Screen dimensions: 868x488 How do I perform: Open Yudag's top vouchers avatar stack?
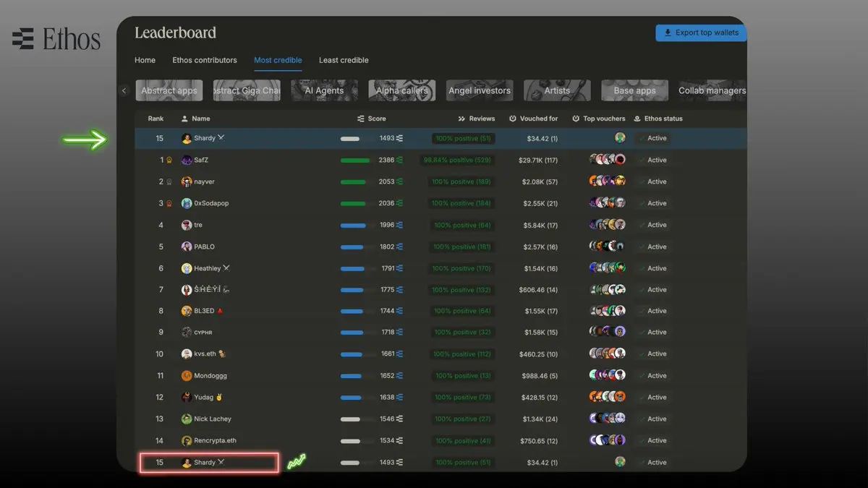[608, 397]
